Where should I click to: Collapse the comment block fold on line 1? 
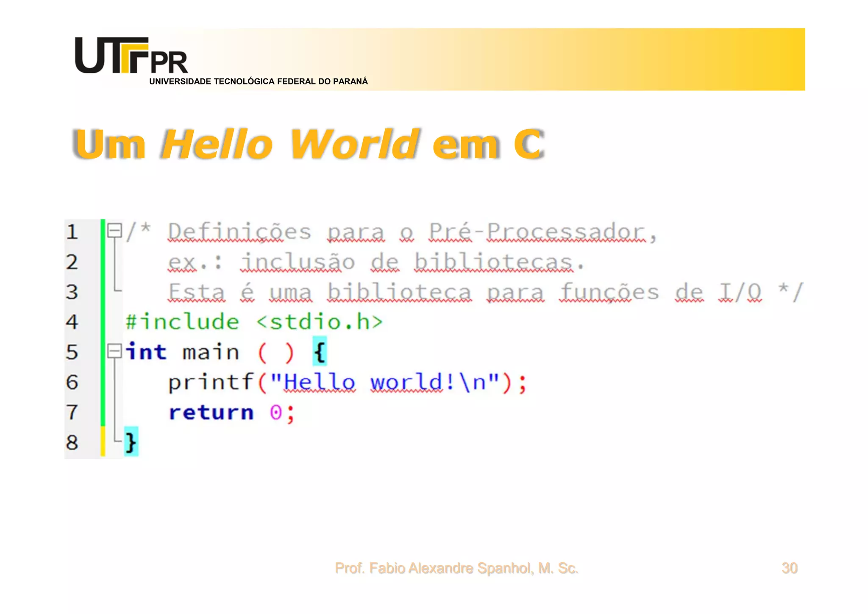[x=114, y=231]
